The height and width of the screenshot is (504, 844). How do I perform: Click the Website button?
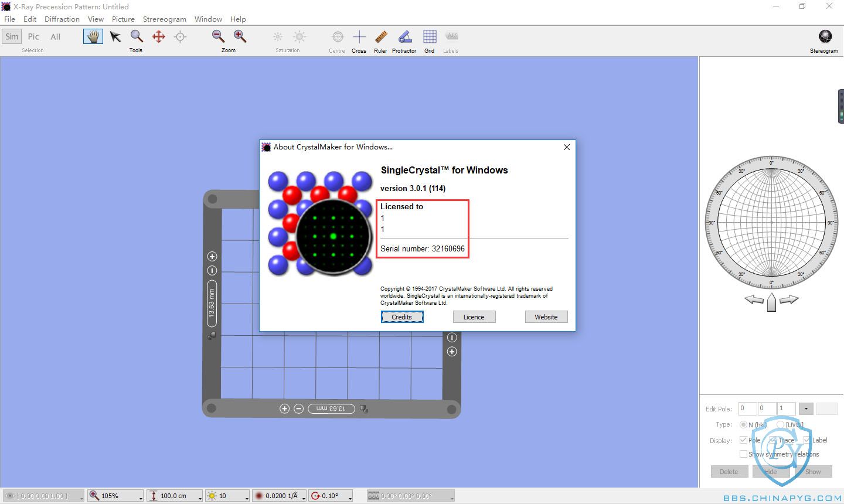pos(546,317)
